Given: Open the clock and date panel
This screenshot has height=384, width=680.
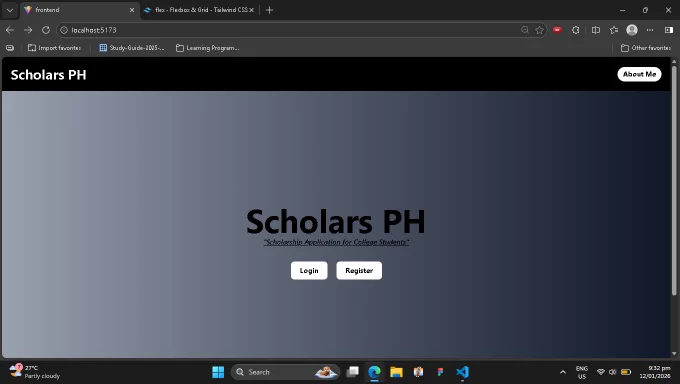Looking at the screenshot, I should pos(655,372).
